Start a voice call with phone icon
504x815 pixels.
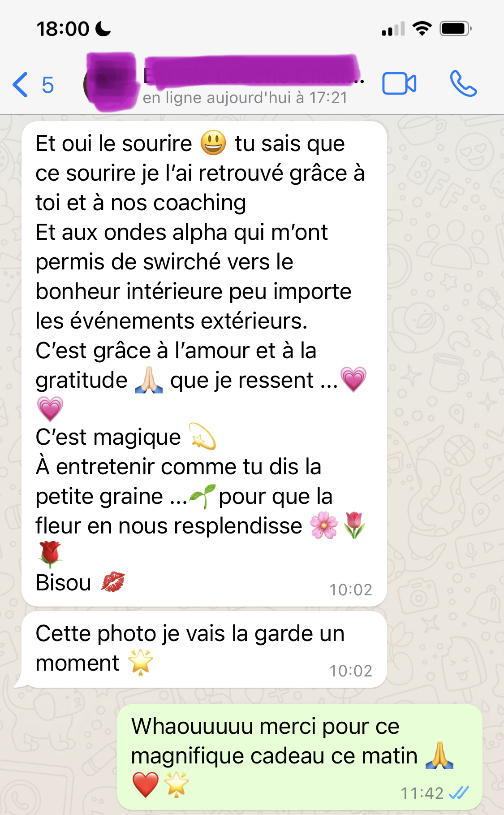463,83
